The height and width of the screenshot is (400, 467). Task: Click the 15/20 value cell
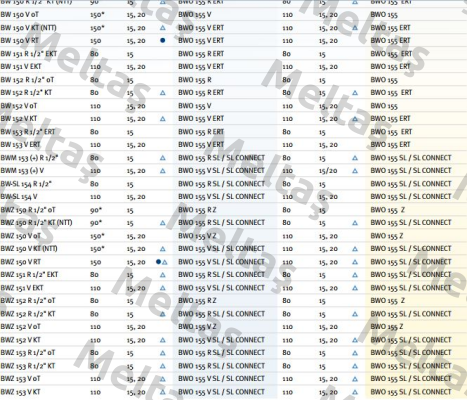[x=328, y=171]
